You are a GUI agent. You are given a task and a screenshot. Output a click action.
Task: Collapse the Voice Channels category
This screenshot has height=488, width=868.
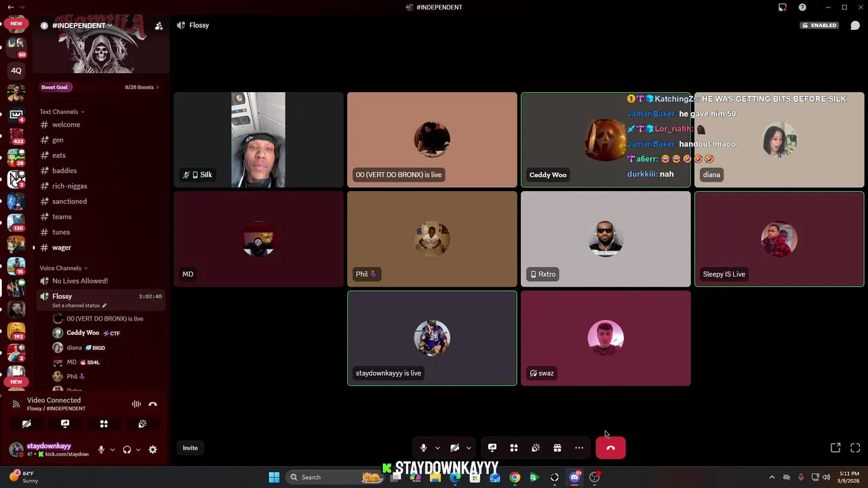click(64, 268)
